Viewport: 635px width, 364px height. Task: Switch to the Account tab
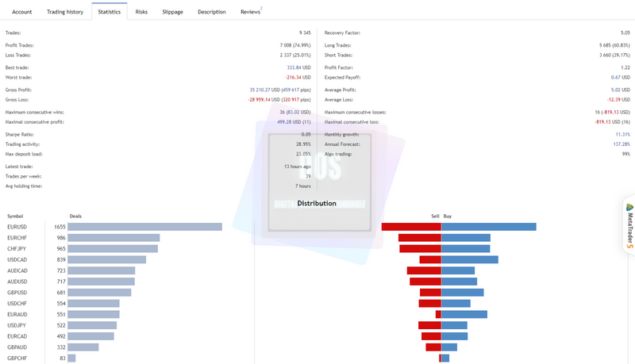22,12
